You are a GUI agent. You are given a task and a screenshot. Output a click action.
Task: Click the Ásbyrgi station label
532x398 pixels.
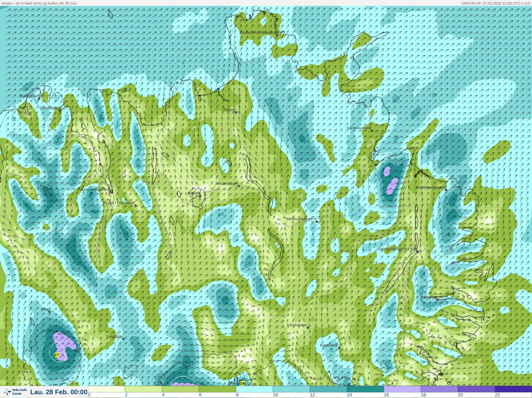pos(229,110)
